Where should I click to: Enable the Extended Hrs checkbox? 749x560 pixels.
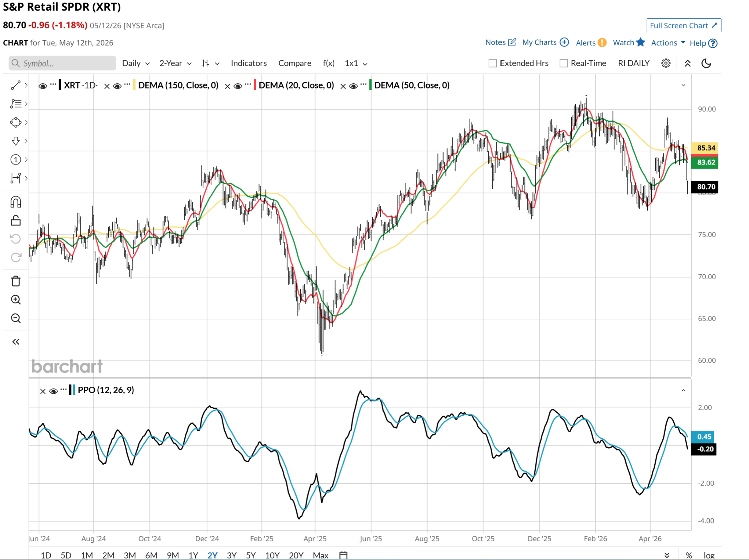(x=493, y=63)
